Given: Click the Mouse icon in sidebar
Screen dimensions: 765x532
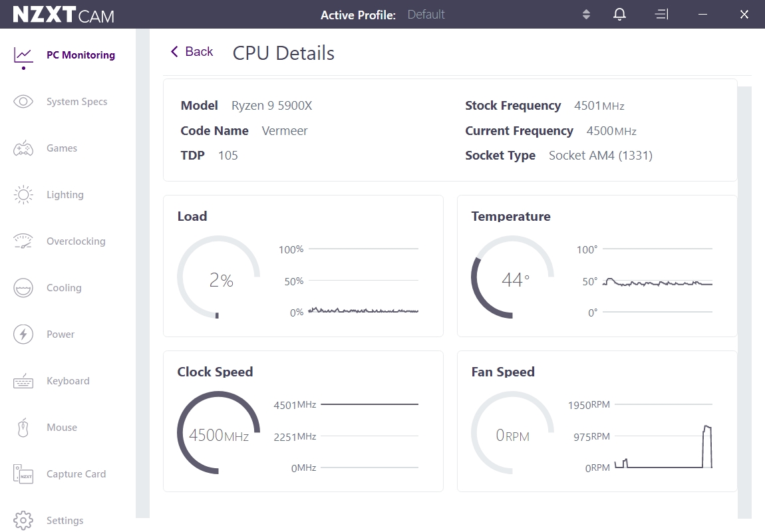Looking at the screenshot, I should (23, 427).
